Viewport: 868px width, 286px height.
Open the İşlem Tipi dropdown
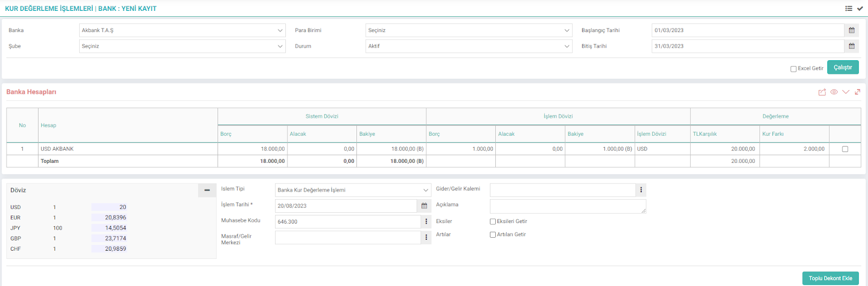point(353,190)
